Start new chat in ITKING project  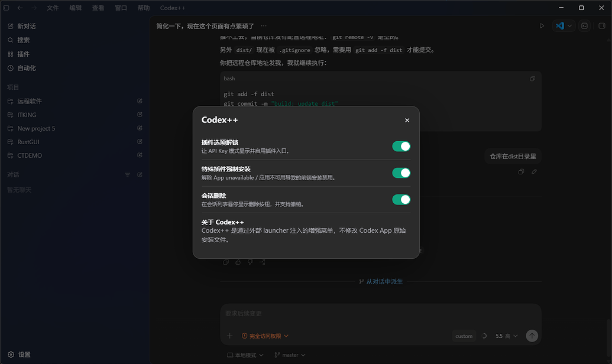pyautogui.click(x=140, y=114)
